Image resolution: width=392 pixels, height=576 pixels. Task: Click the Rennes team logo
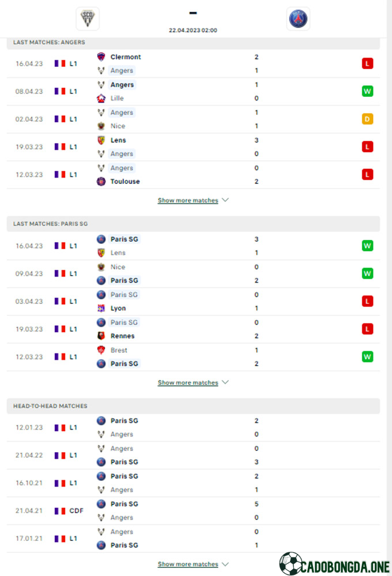101,336
